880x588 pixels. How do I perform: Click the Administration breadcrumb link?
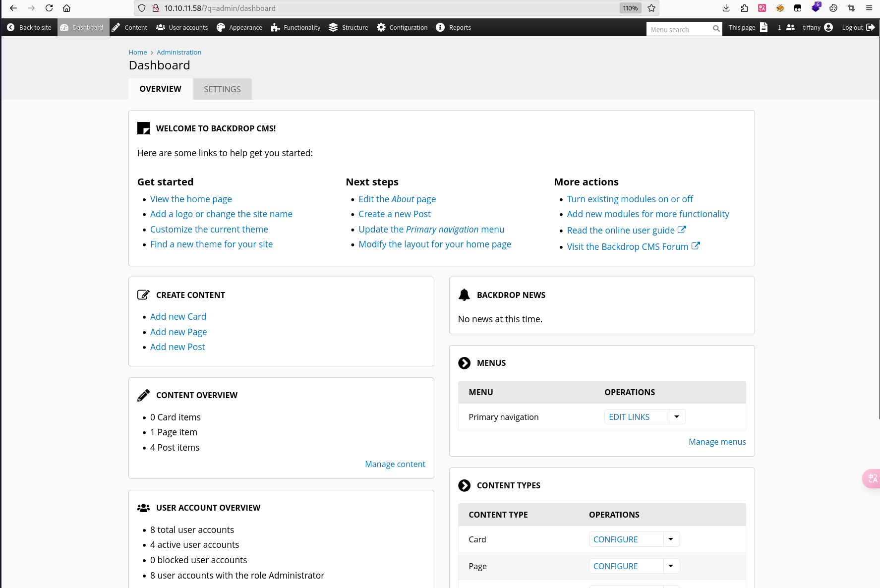(179, 52)
